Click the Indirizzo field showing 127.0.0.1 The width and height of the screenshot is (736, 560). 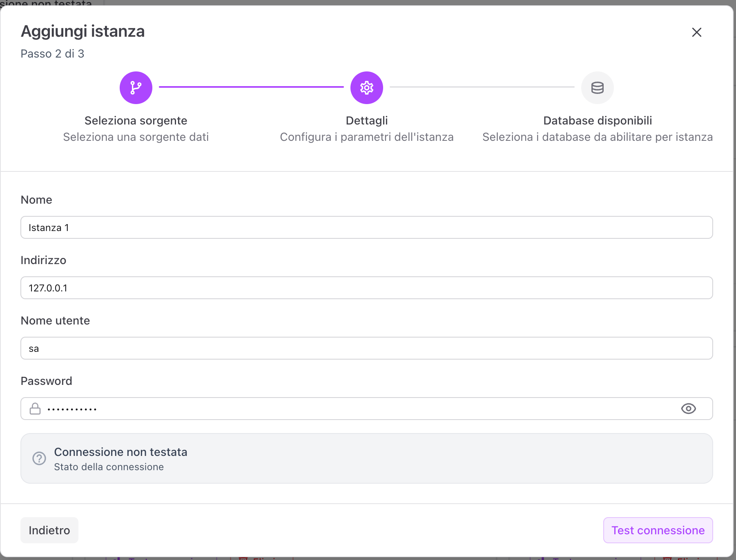366,288
